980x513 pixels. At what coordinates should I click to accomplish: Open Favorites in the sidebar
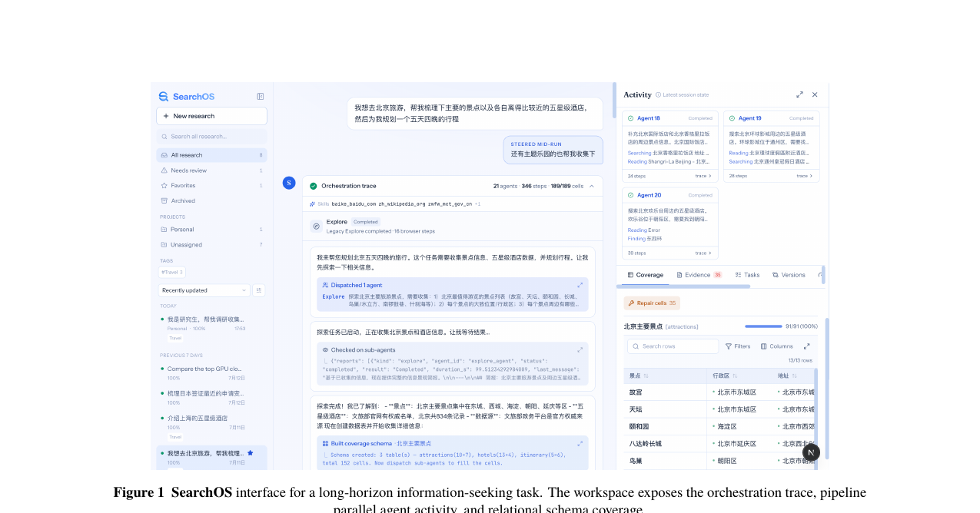[211, 185]
